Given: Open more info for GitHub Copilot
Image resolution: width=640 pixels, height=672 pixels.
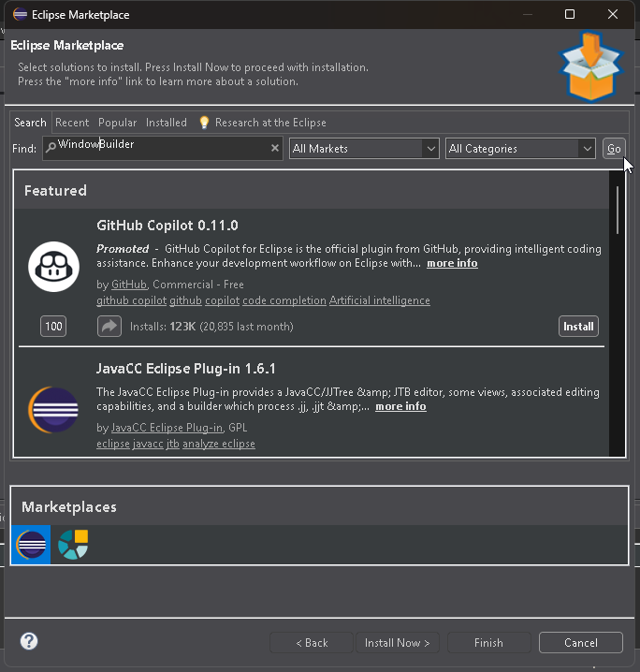Looking at the screenshot, I should 452,263.
